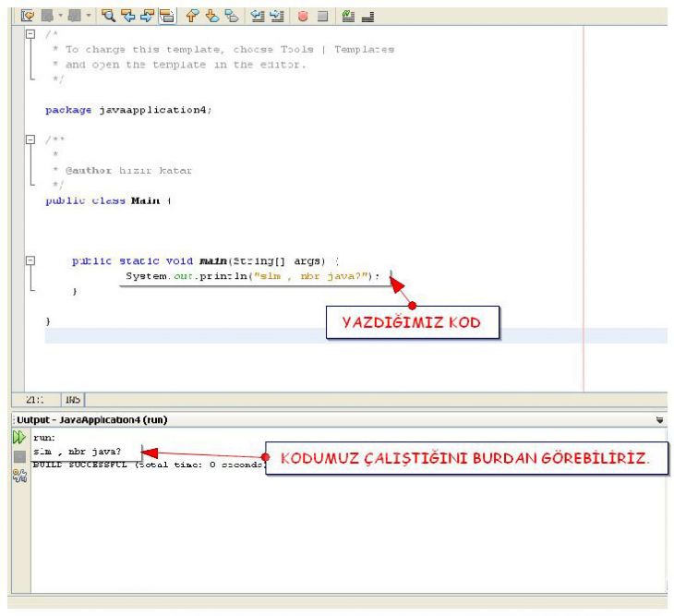Click the System.out.println statement
This screenshot has height=616, width=674.
253,276
